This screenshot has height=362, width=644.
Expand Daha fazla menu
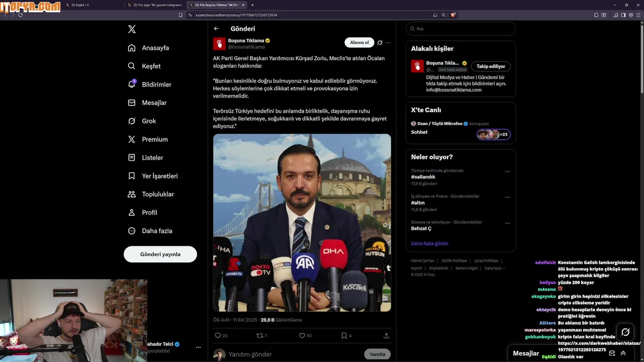click(150, 231)
